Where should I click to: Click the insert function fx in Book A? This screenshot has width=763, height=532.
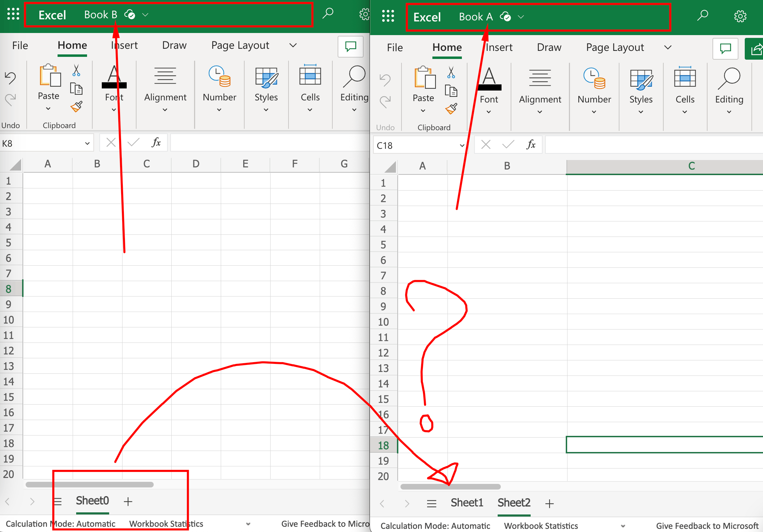click(x=531, y=145)
